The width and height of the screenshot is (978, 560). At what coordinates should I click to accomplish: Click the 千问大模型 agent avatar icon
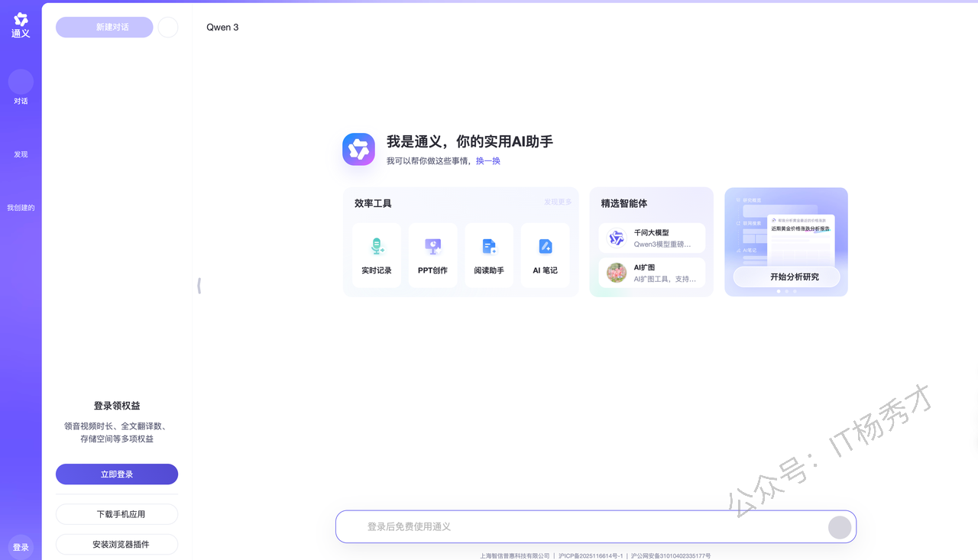(617, 238)
